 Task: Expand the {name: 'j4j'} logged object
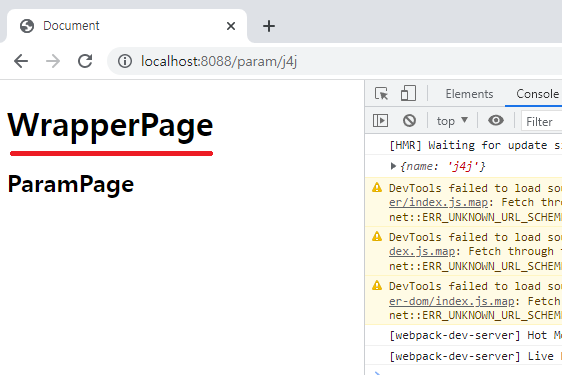coord(393,166)
